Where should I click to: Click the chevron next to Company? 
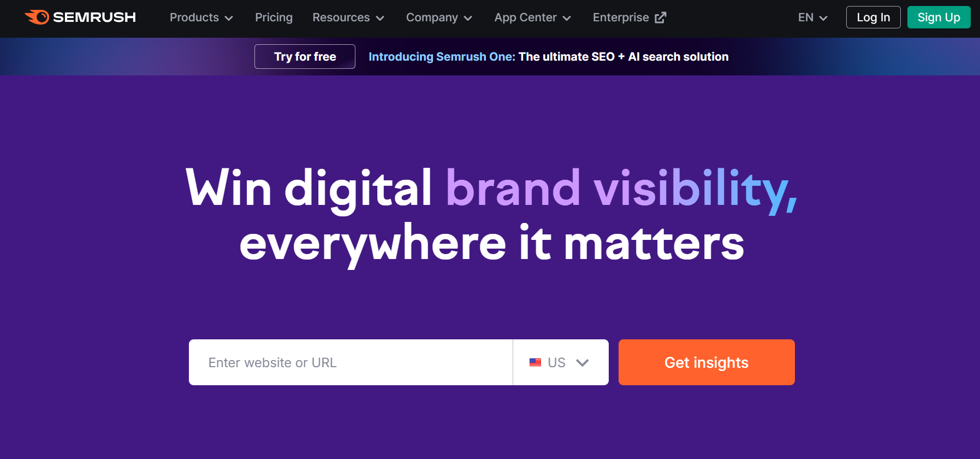pos(468,18)
